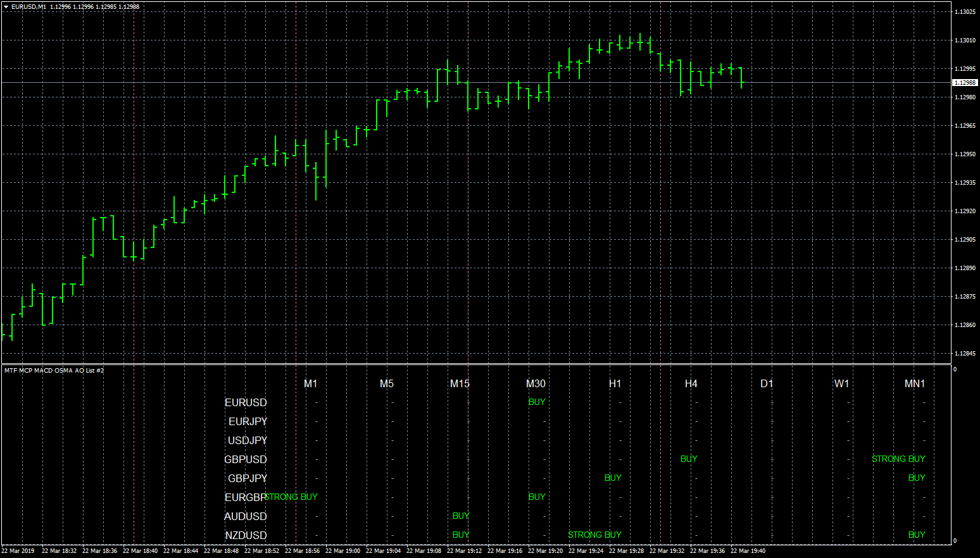Click the 22 Mar 18:36 time label
Image resolution: width=980 pixels, height=558 pixels.
point(100,551)
